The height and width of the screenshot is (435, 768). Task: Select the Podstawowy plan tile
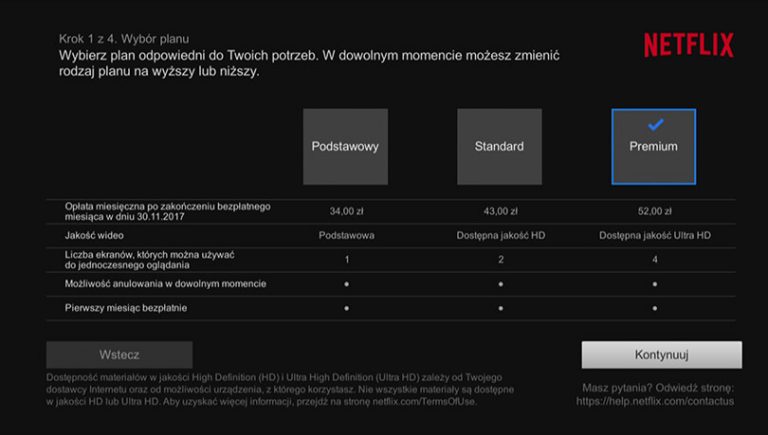(345, 146)
